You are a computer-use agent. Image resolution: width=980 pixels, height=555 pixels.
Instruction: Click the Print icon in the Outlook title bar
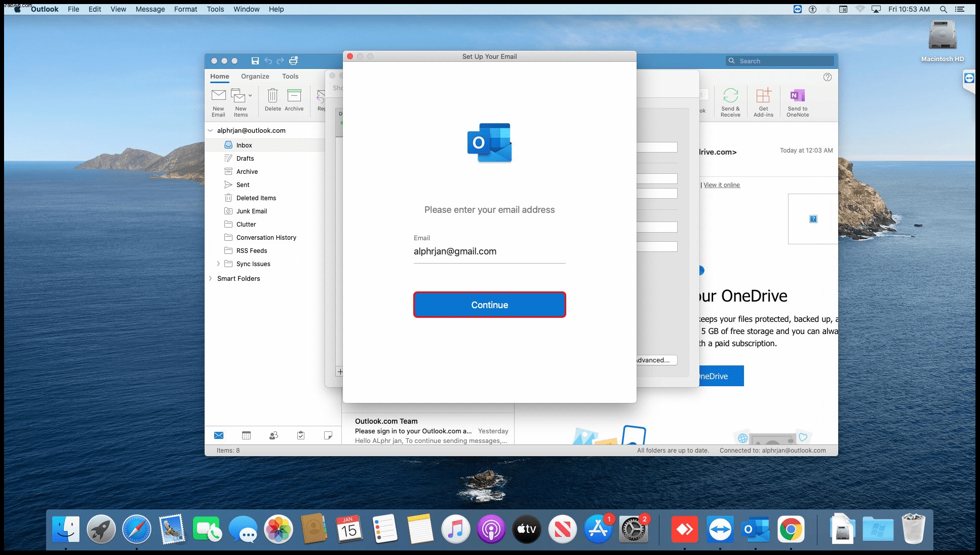(x=293, y=61)
